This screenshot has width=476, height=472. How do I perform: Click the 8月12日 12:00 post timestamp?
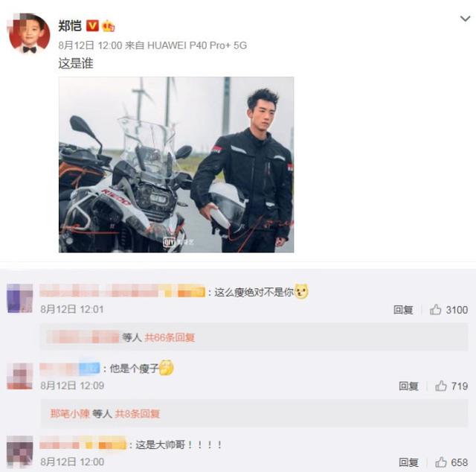(90, 45)
